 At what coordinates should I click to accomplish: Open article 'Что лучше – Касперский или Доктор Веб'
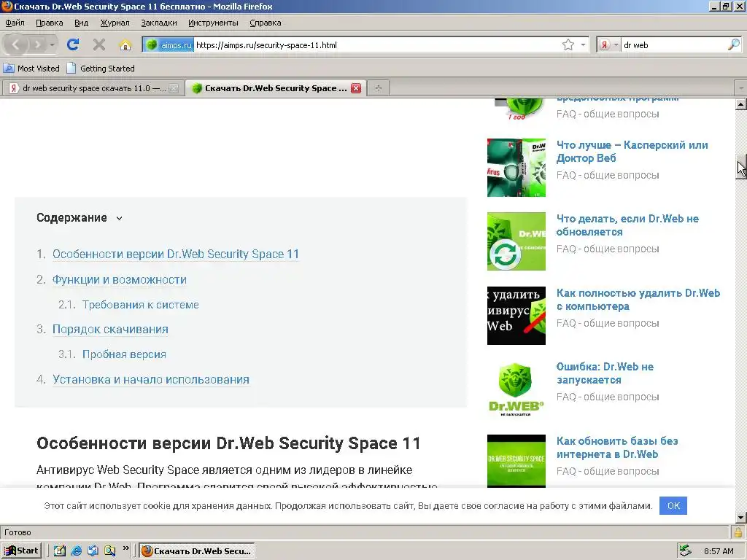632,152
